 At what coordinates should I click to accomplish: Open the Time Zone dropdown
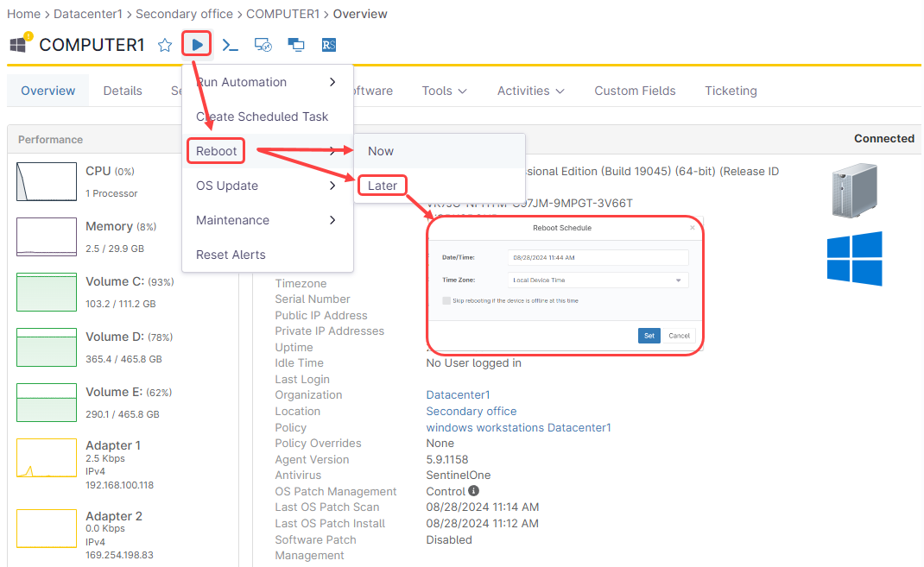coord(600,280)
